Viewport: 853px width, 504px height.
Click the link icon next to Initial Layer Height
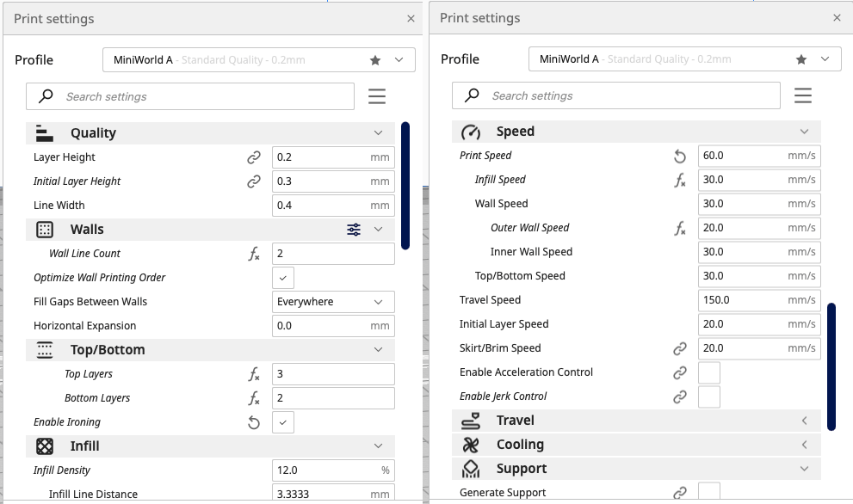254,181
